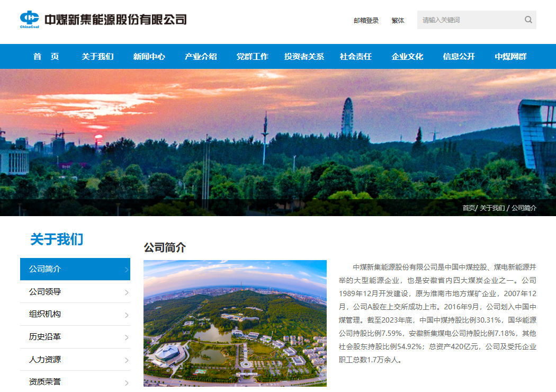Open 资质荣誉 in the sidebar
The height and width of the screenshot is (392, 556).
75,382
